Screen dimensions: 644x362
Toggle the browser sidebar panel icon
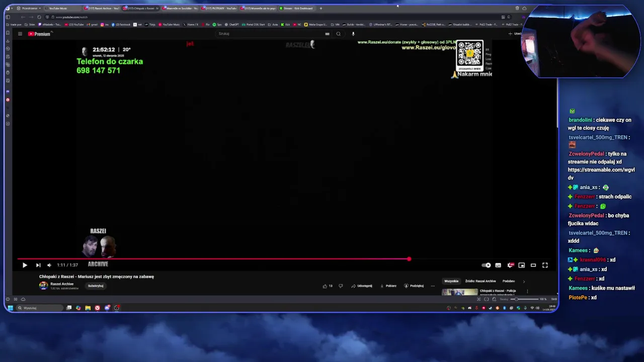[8, 17]
